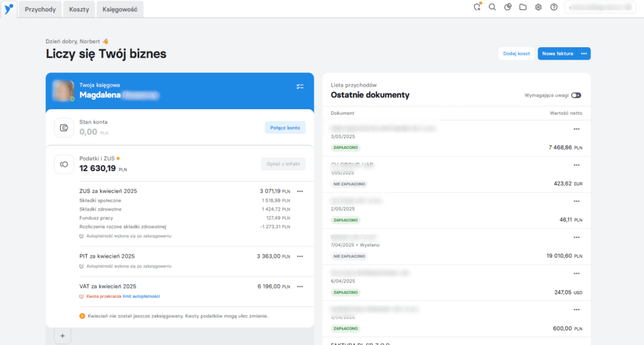Open three-dot menu for ZUS za kwiecień 2025
This screenshot has width=644, height=345.
point(300,191)
